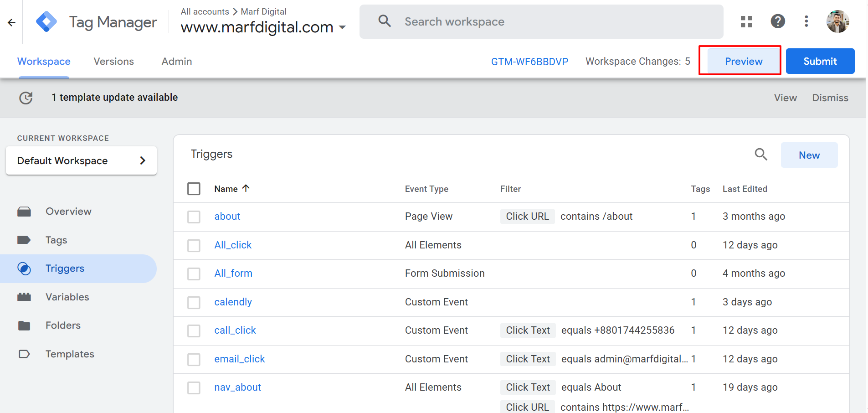Switch to the Versions tab
This screenshot has height=413, width=868.
click(113, 61)
